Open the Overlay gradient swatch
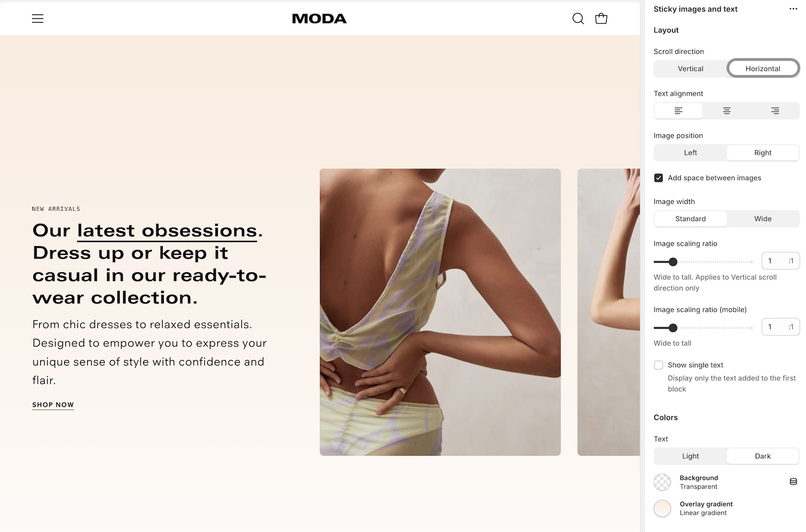806x532 pixels. [662, 509]
